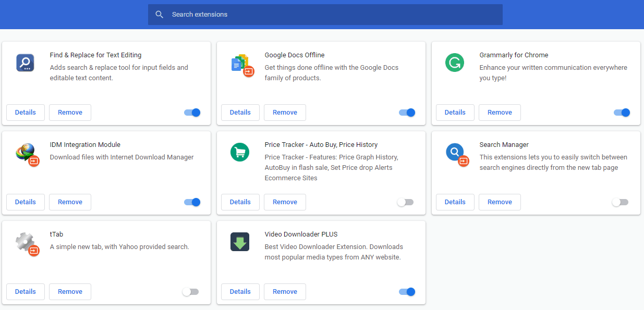View Details of Grammarly for Chrome
The height and width of the screenshot is (310, 644).
tap(455, 113)
